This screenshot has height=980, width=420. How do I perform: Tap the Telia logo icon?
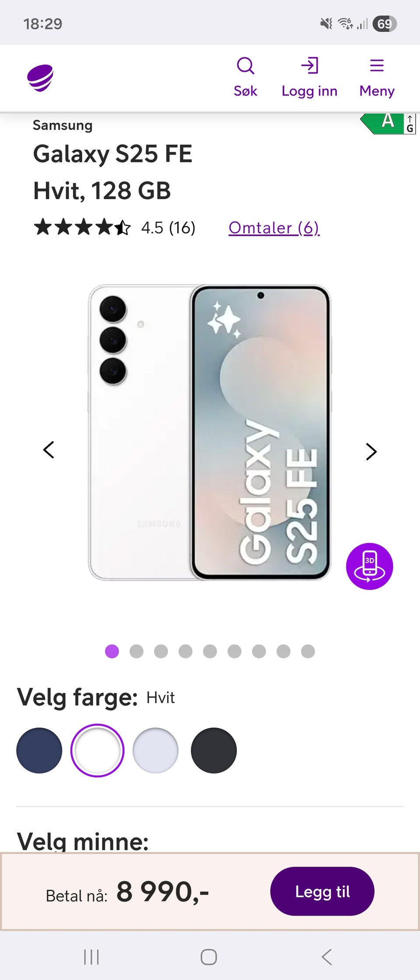click(x=40, y=78)
